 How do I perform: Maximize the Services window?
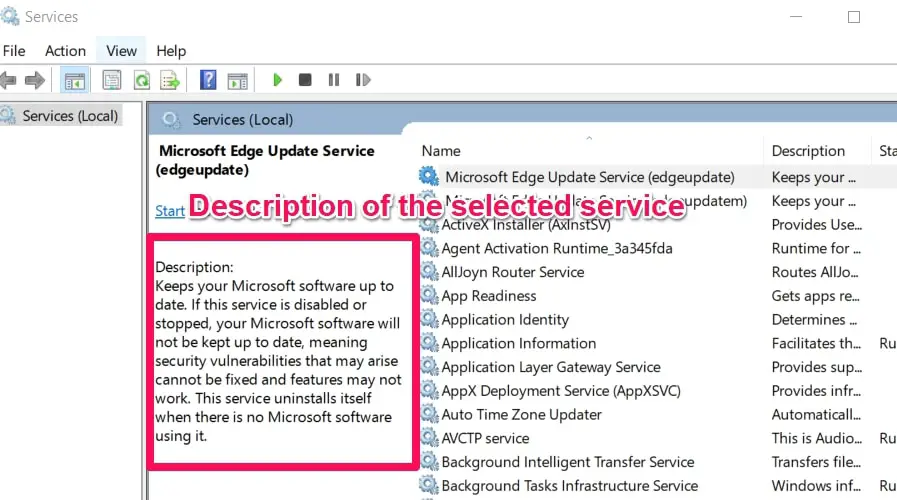[854, 17]
